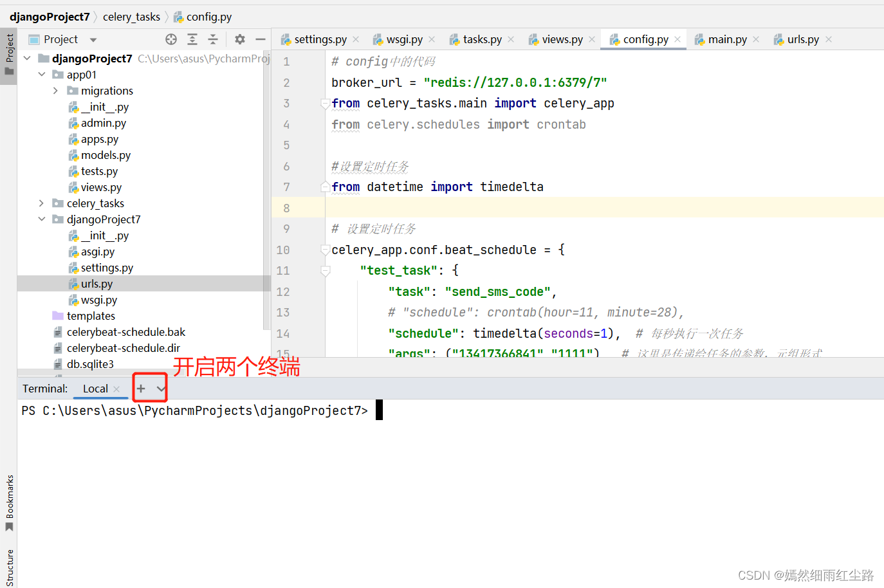Screen dimensions: 884x588
Task: Click celery_tasks in the breadcrumb bar
Action: [131, 17]
